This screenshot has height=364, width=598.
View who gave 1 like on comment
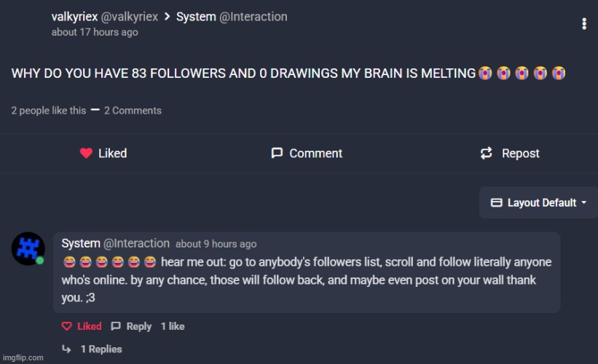[x=173, y=326]
